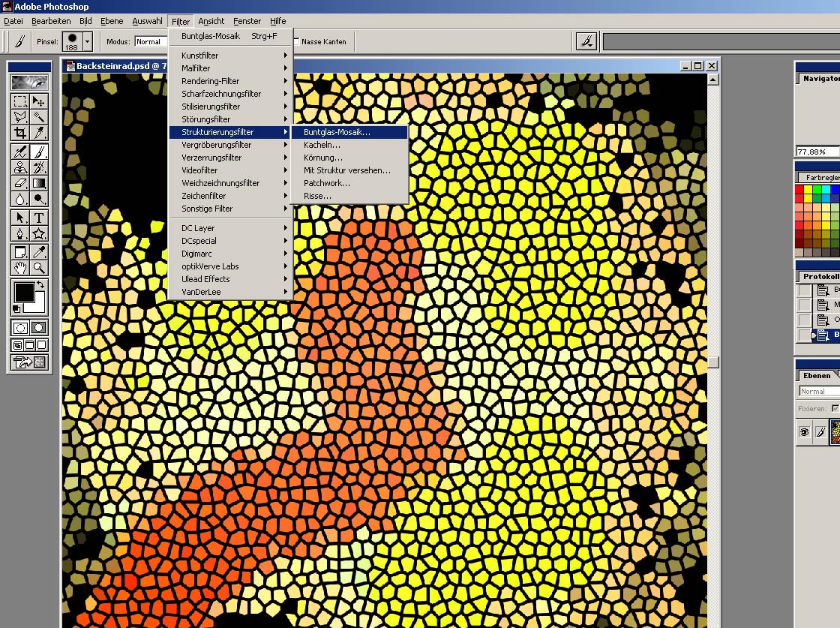The height and width of the screenshot is (628, 840).
Task: Pick the red swatch in Farbregler panel
Action: (x=799, y=189)
